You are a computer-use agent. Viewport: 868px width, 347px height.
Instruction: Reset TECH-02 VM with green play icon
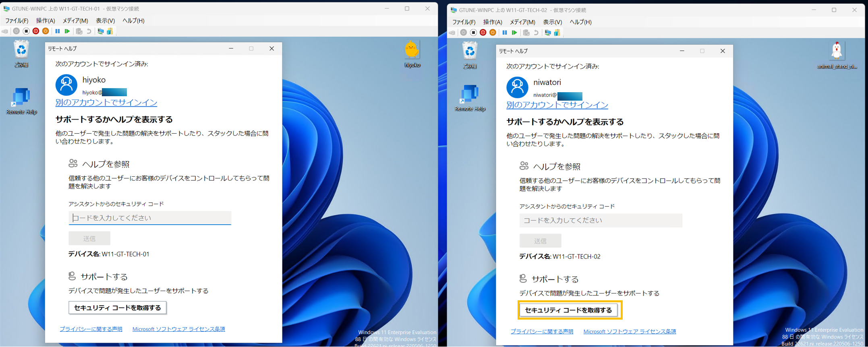(x=514, y=33)
